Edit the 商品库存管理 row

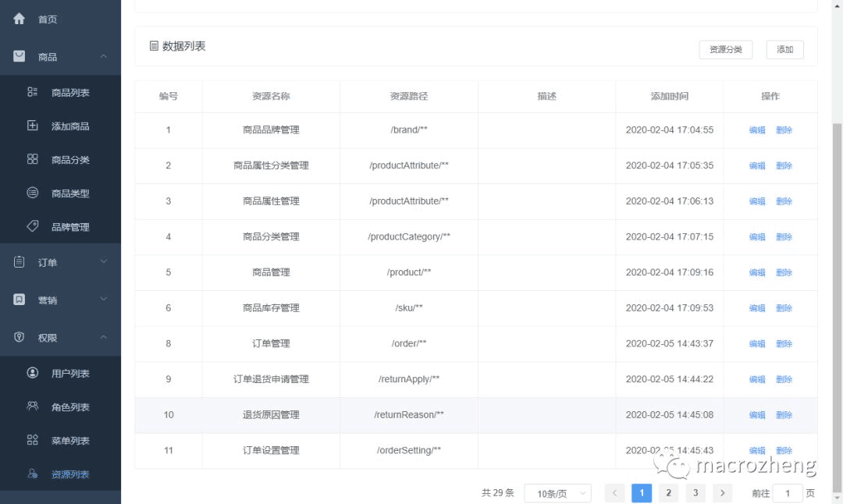[x=757, y=308]
